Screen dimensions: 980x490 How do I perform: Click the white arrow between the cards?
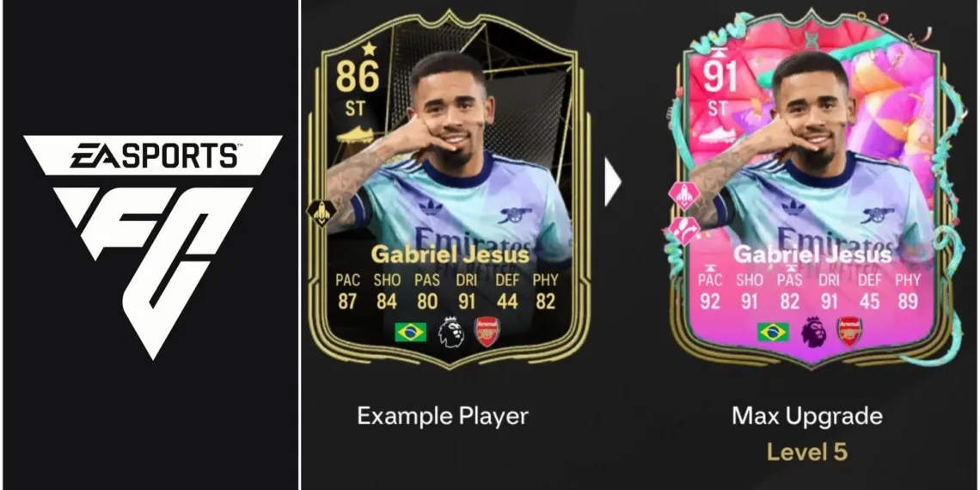pyautogui.click(x=612, y=182)
